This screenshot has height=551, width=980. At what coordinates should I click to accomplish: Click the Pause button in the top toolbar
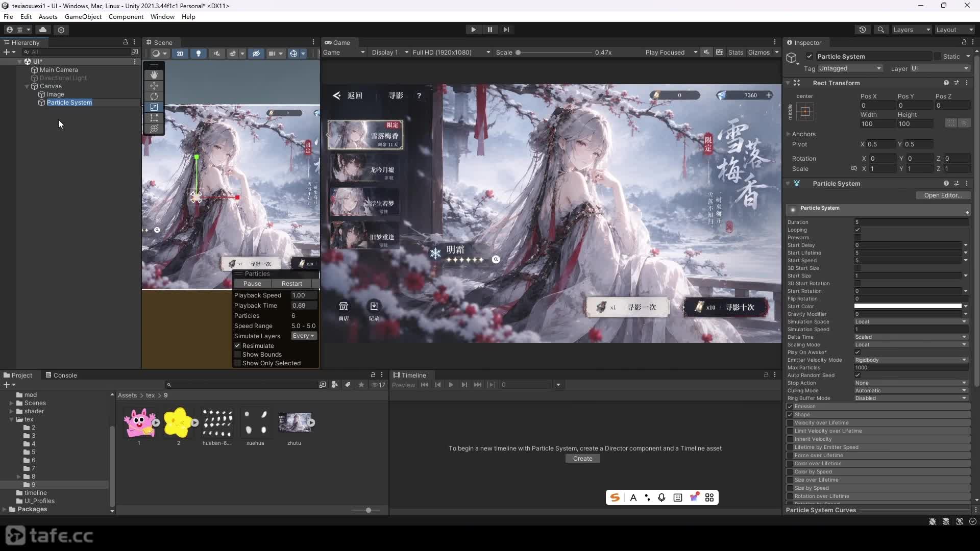(490, 30)
